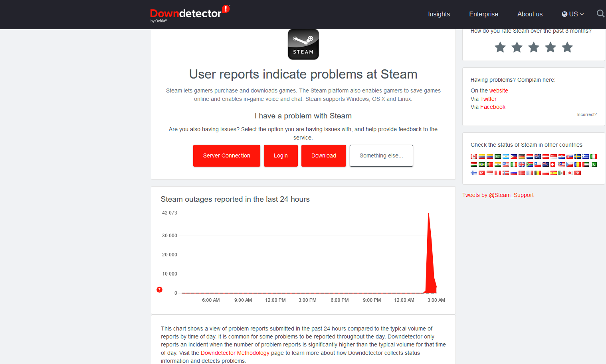
Task: Select the Brazil flag
Action: point(482,164)
